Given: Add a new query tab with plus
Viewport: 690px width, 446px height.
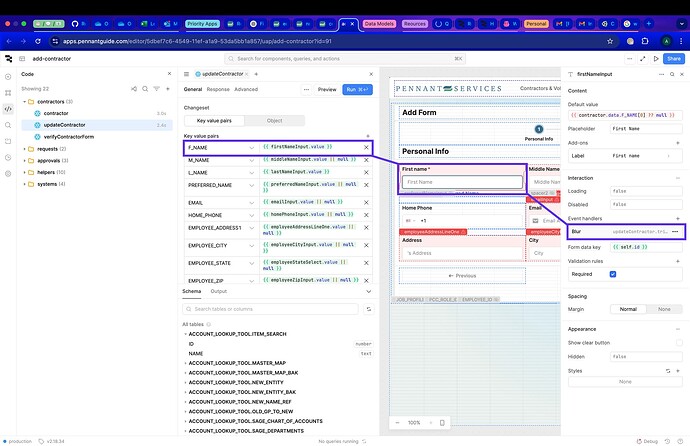Looking at the screenshot, I should (256, 74).
